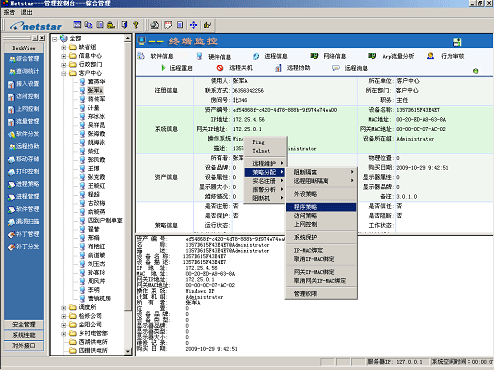Click the DeskView sidebar header button
Image resolution: width=494 pixels, height=370 pixels.
pyautogui.click(x=24, y=48)
